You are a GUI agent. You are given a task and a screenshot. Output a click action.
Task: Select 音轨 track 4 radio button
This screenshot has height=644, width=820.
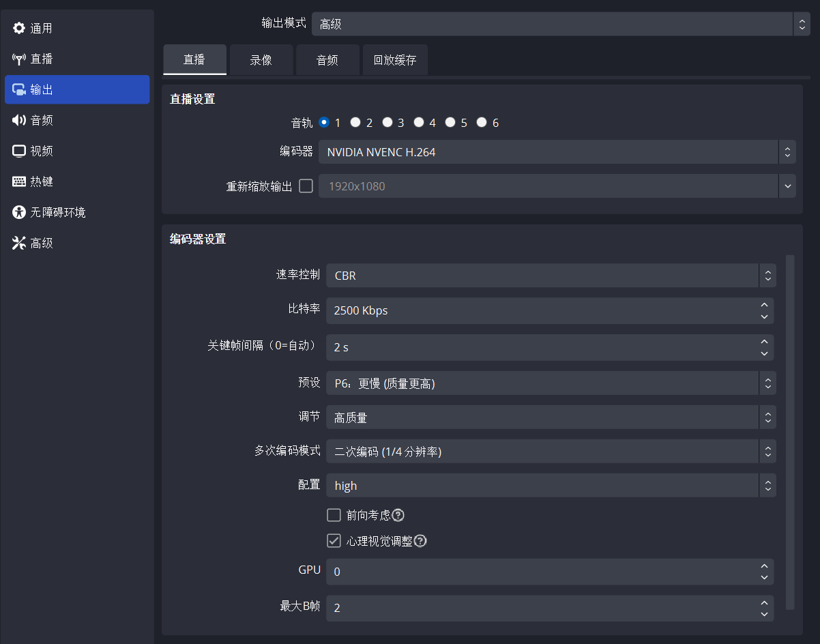click(x=419, y=123)
